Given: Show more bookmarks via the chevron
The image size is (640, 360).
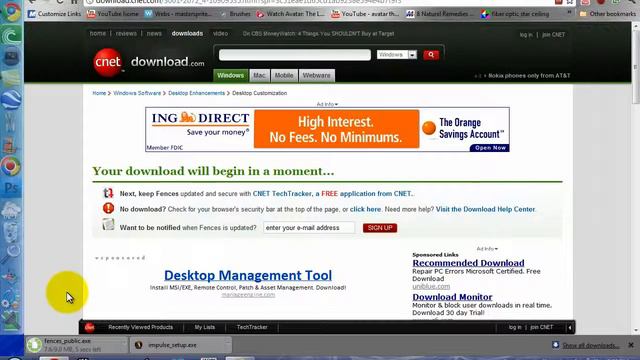Looking at the screenshot, I should pyautogui.click(x=569, y=13).
